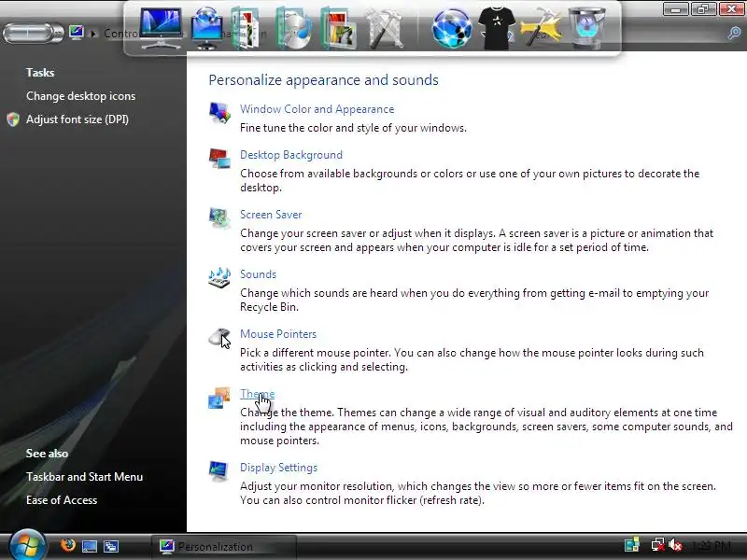Click the black t-shirt dock icon

point(497,29)
